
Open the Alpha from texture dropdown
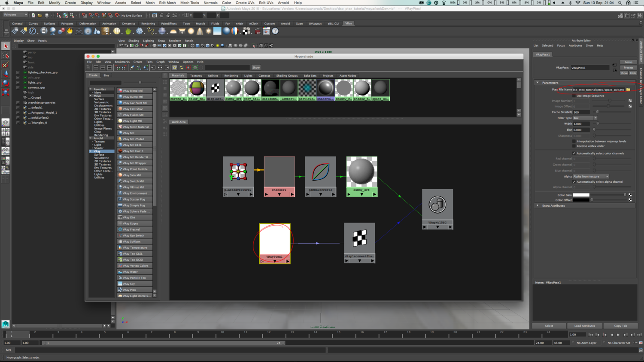[x=591, y=176]
